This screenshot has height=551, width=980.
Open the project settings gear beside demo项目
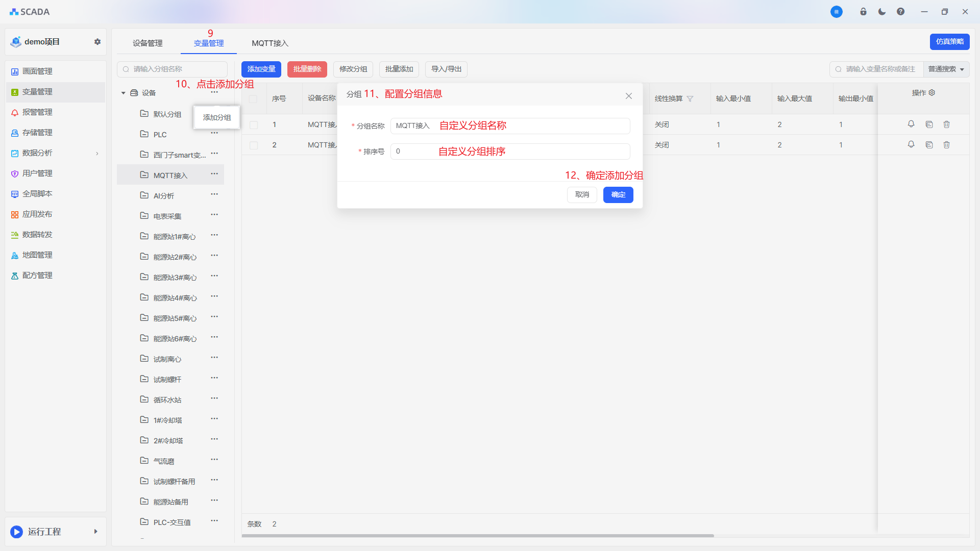(x=97, y=42)
